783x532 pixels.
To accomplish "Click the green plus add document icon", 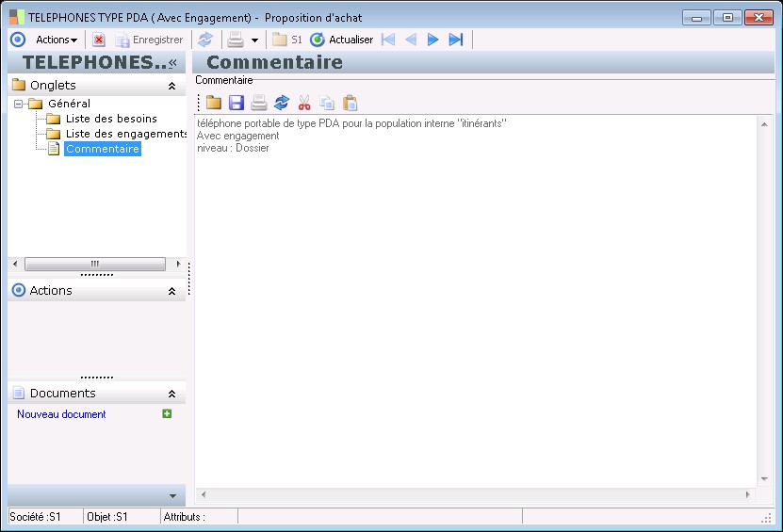I will [x=167, y=413].
